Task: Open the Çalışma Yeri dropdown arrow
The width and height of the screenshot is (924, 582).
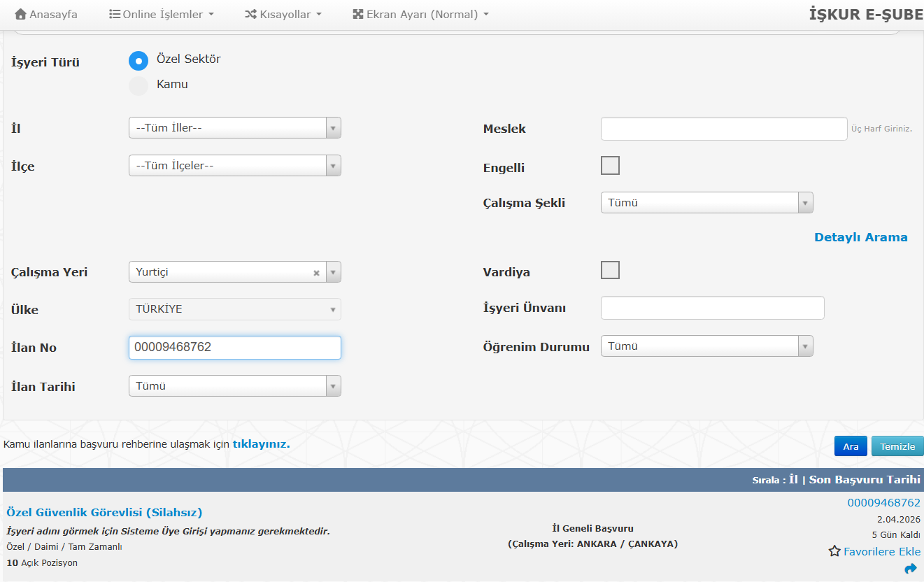Action: pyautogui.click(x=334, y=272)
